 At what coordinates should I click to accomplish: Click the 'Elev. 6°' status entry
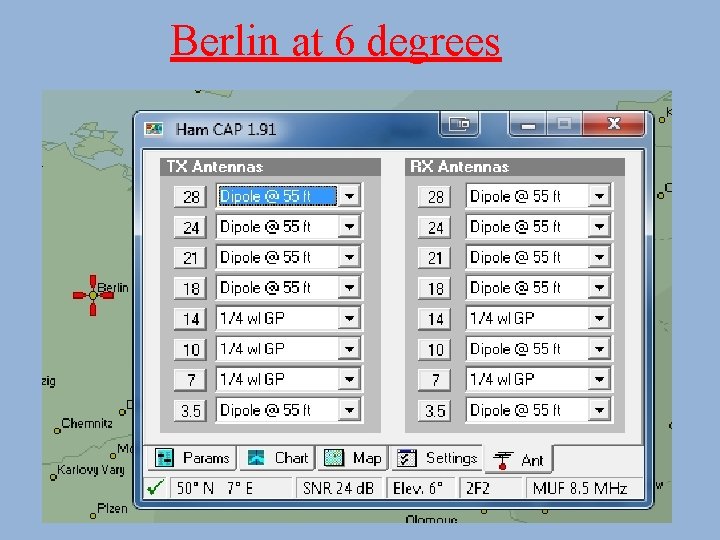point(419,488)
